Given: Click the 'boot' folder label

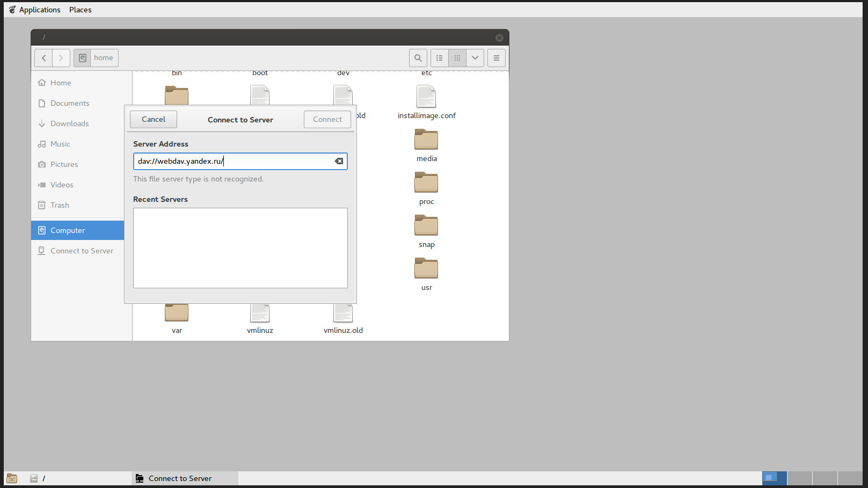Looking at the screenshot, I should pyautogui.click(x=260, y=73).
